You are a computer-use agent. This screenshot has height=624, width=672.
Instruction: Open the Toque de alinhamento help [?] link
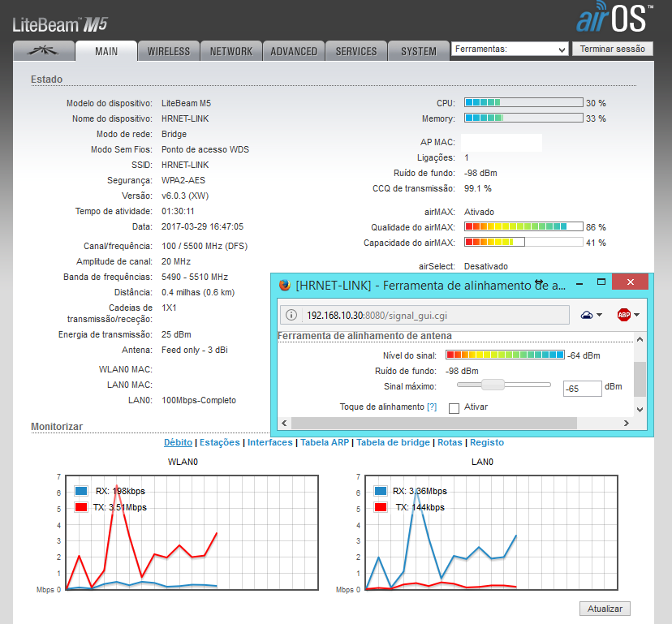click(432, 407)
